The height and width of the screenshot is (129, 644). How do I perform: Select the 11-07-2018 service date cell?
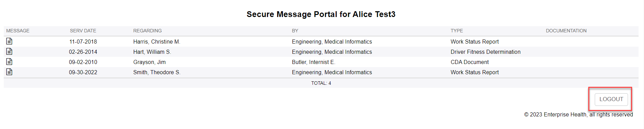coord(83,42)
